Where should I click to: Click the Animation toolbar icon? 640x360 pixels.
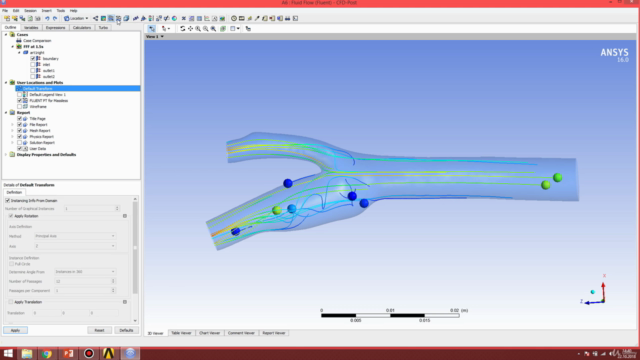point(241,18)
